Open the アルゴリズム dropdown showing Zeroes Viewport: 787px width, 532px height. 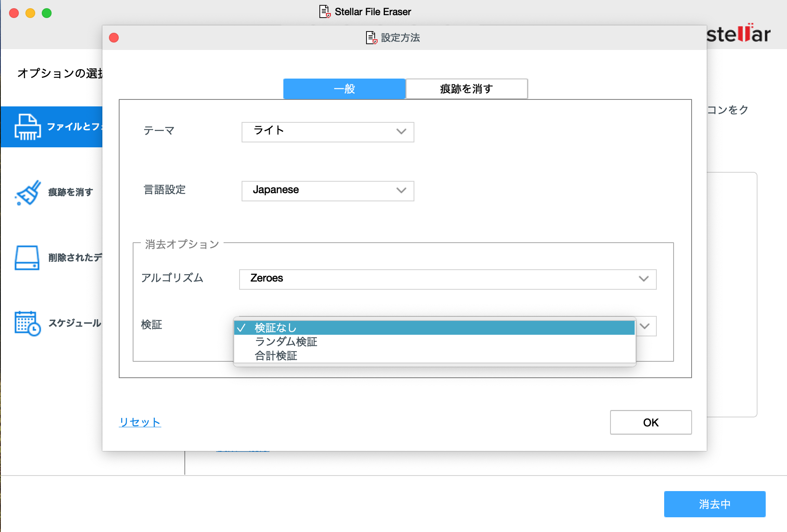pos(448,279)
